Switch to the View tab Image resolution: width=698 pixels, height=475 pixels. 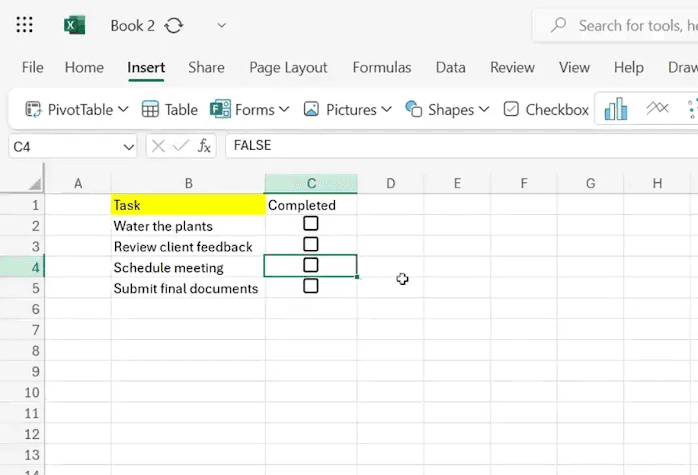pos(574,67)
